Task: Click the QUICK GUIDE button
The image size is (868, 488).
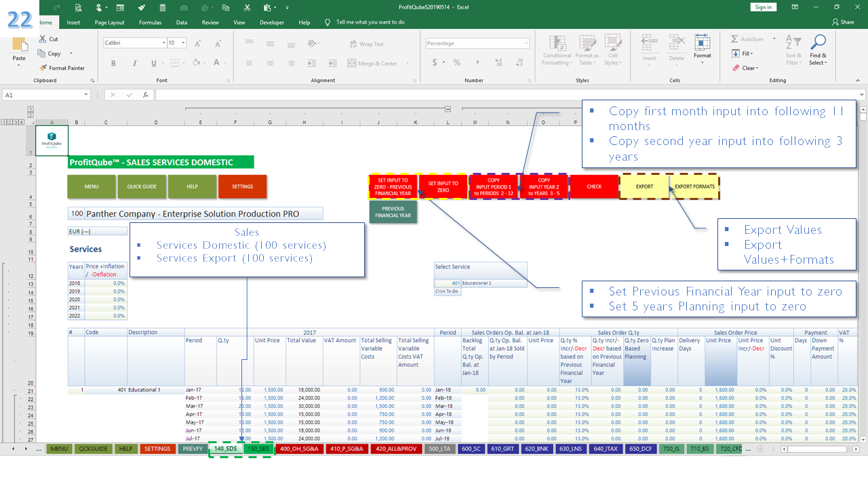Action: [x=142, y=186]
